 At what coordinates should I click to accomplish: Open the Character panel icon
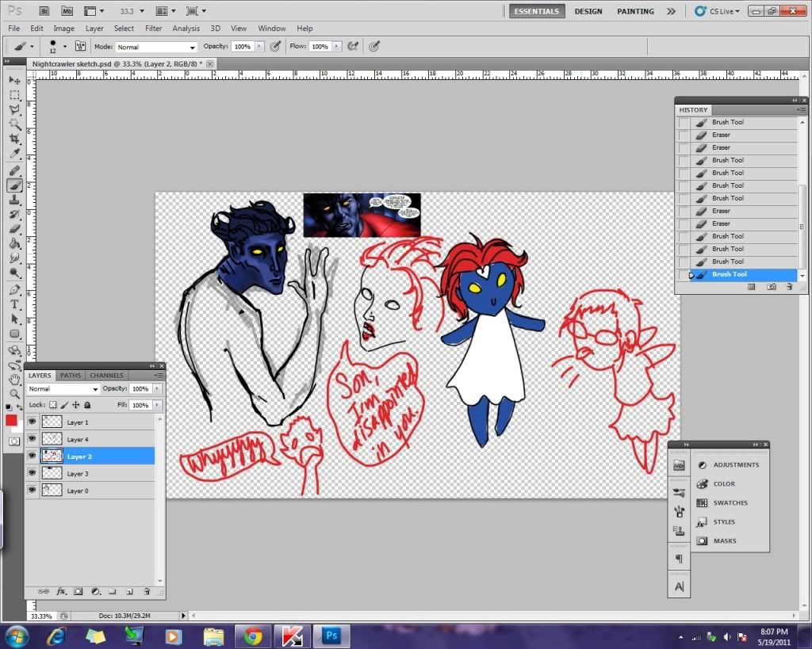679,586
